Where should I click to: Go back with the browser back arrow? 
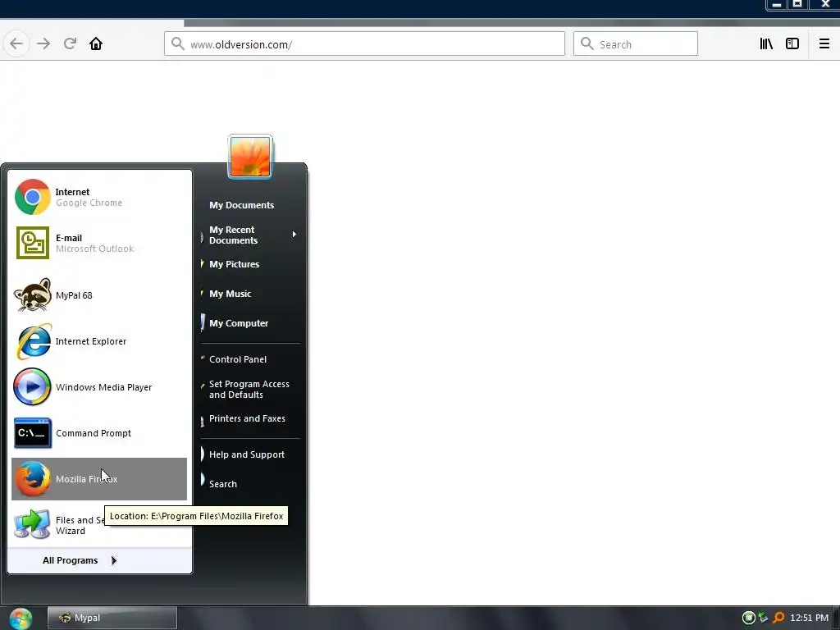click(16, 44)
